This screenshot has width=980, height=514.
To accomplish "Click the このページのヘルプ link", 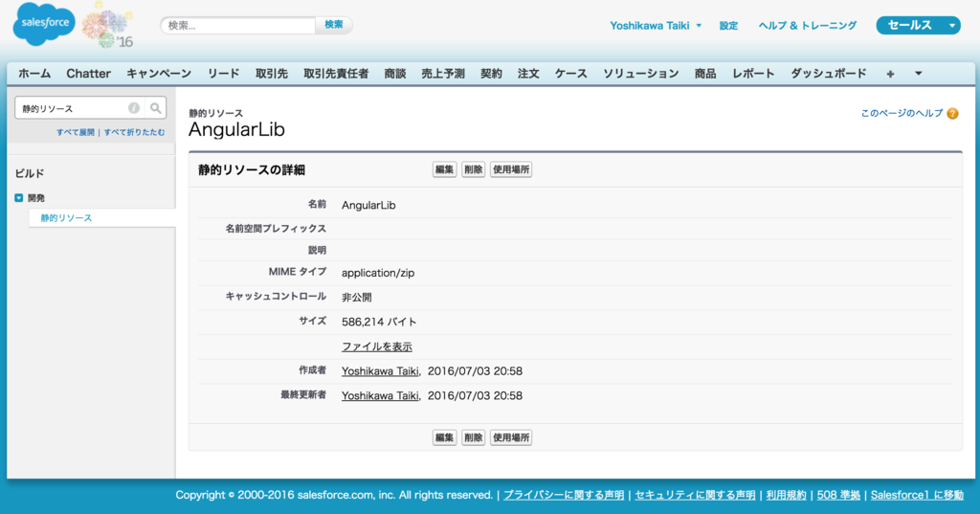I will tap(902, 113).
